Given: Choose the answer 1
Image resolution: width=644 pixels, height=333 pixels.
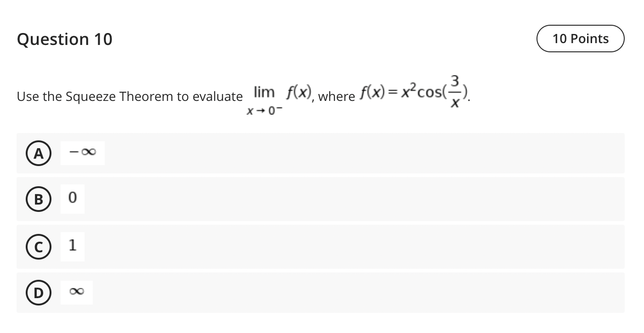Looking at the screenshot, I should (x=72, y=246).
